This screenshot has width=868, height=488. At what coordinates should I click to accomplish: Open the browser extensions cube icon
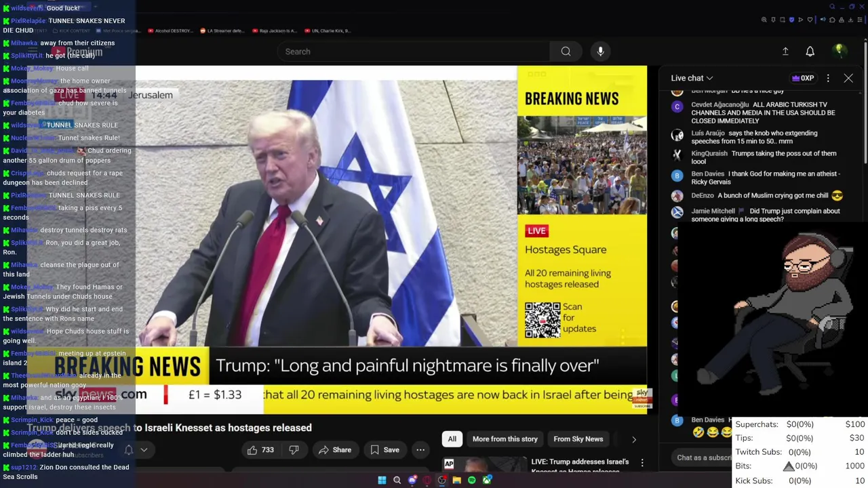832,20
